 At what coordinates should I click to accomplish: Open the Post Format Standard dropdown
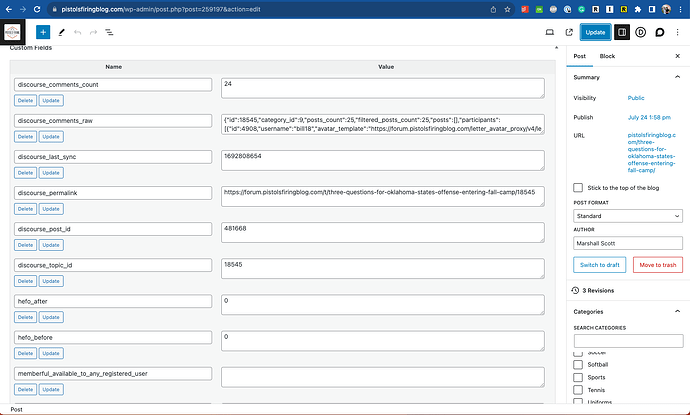point(628,216)
